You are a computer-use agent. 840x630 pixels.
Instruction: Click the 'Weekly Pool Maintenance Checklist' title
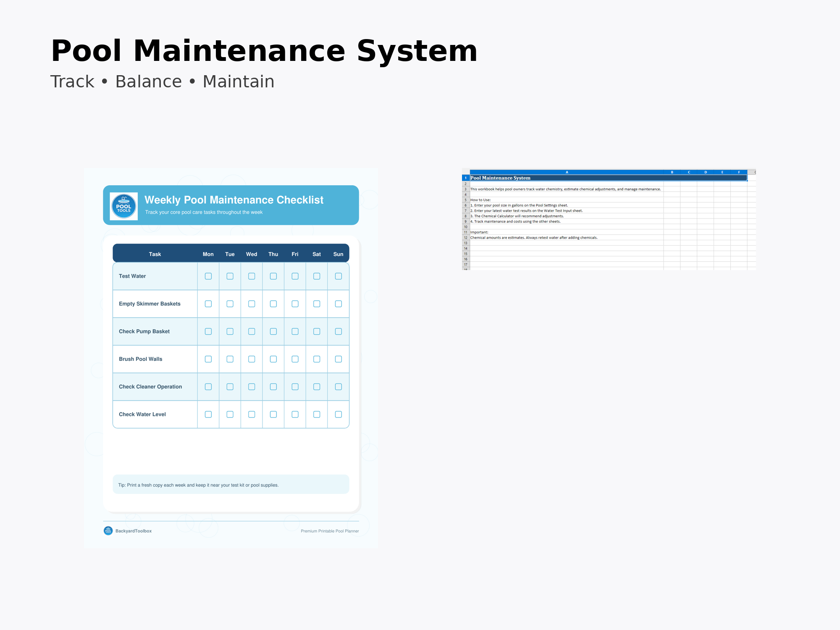[234, 200]
